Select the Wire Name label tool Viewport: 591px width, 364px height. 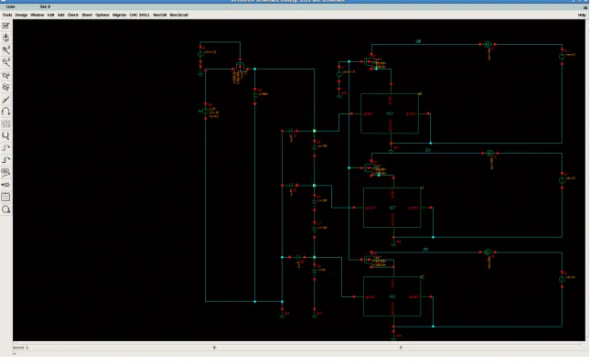(x=5, y=173)
